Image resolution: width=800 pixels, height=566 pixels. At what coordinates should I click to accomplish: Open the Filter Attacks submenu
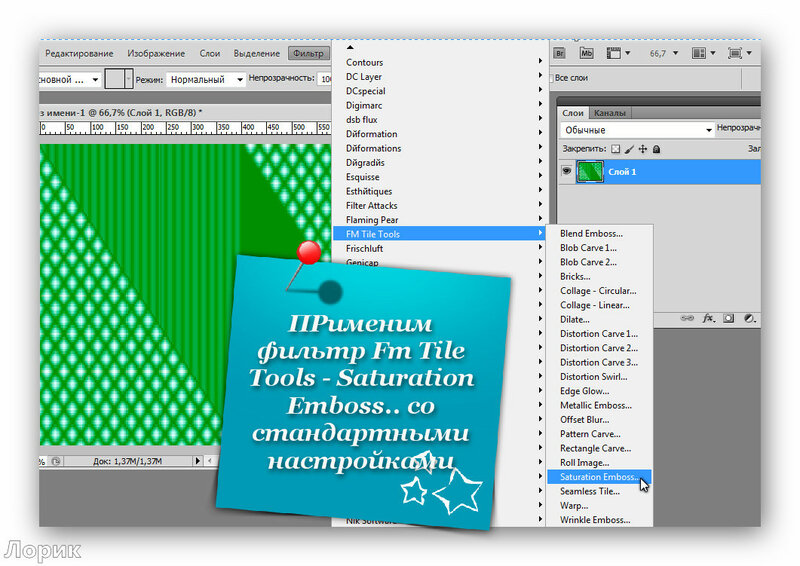click(x=439, y=205)
